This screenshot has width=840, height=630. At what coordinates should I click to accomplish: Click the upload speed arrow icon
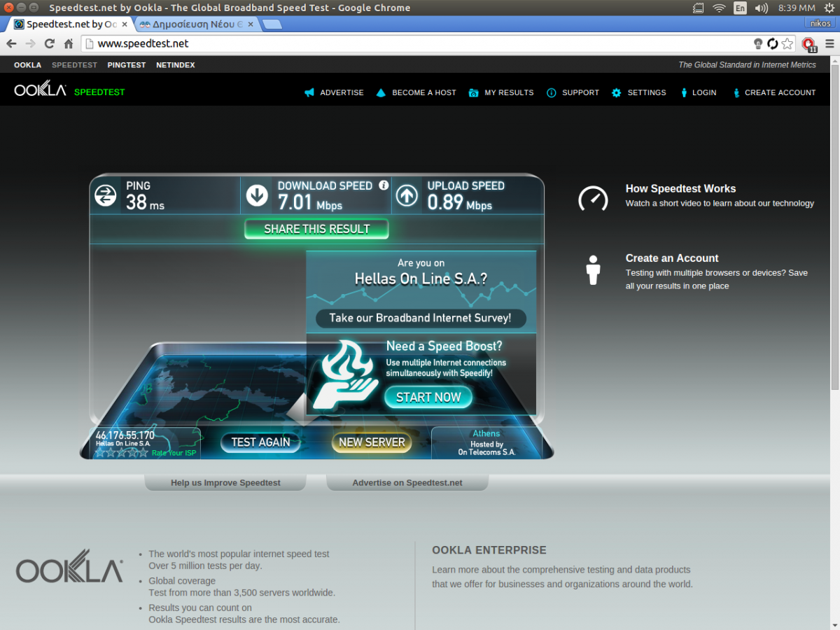[x=407, y=195]
